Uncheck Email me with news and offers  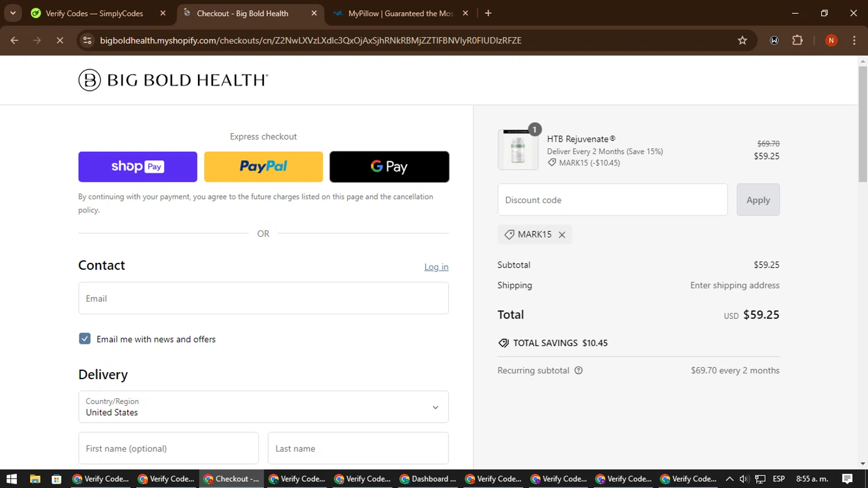pos(84,339)
